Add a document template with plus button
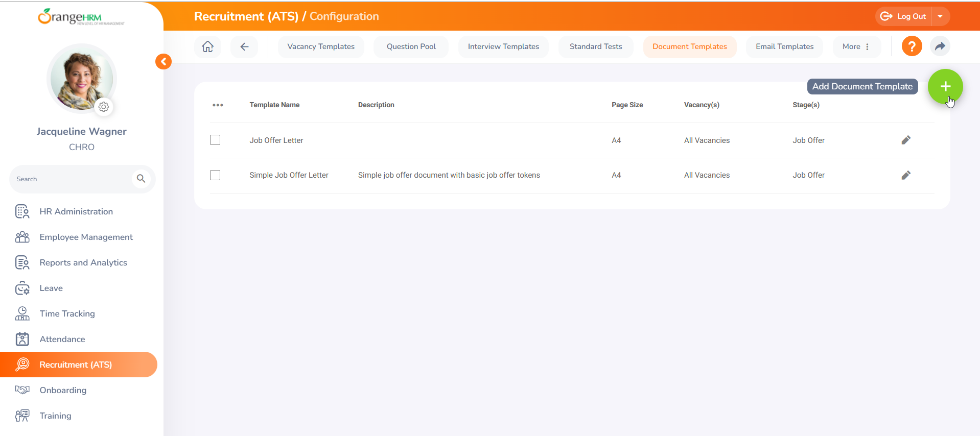Screen dimensions: 980x436 (945, 86)
